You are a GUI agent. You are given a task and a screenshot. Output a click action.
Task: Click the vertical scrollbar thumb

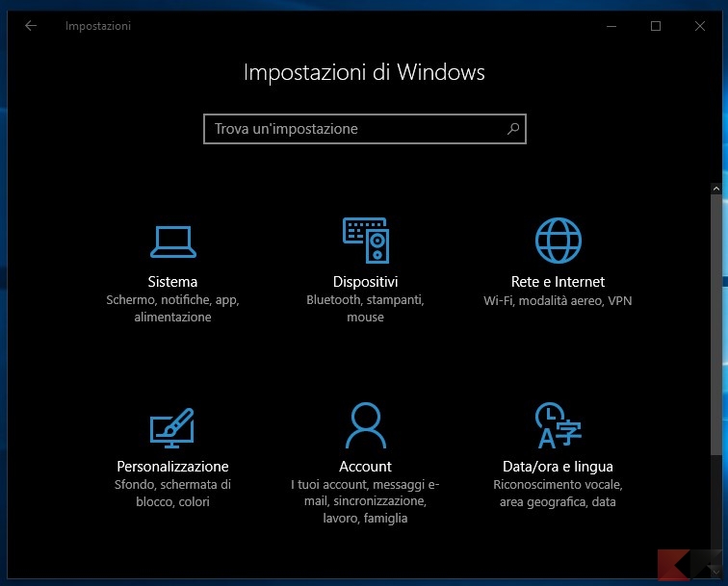pos(715,325)
